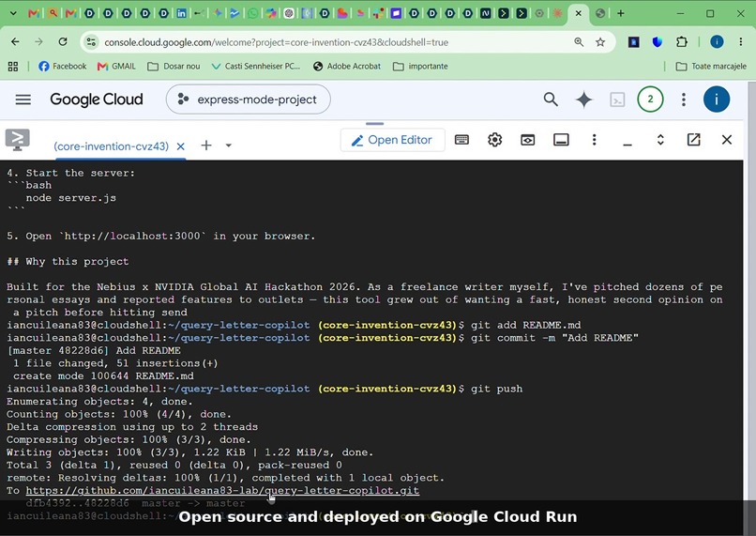The height and width of the screenshot is (536, 756).
Task: Reload the current page
Action: point(63,42)
